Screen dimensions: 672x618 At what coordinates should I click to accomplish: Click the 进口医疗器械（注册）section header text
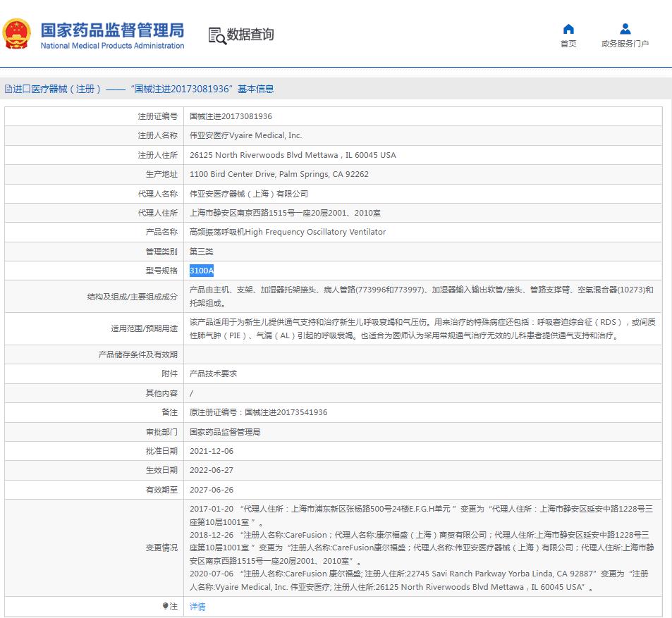pos(58,89)
